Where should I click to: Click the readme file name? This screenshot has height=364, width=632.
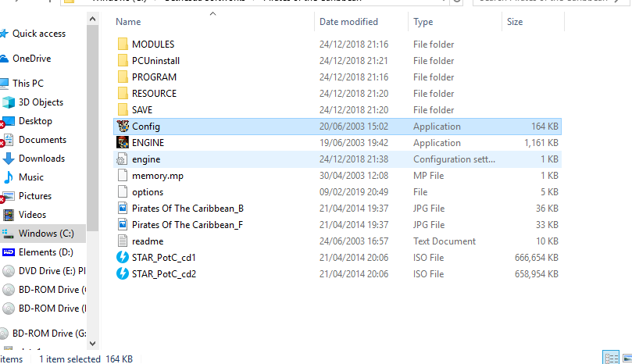(x=148, y=241)
